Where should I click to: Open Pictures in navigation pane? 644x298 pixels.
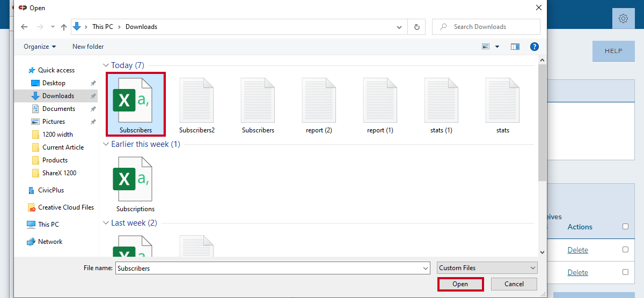pos(54,122)
